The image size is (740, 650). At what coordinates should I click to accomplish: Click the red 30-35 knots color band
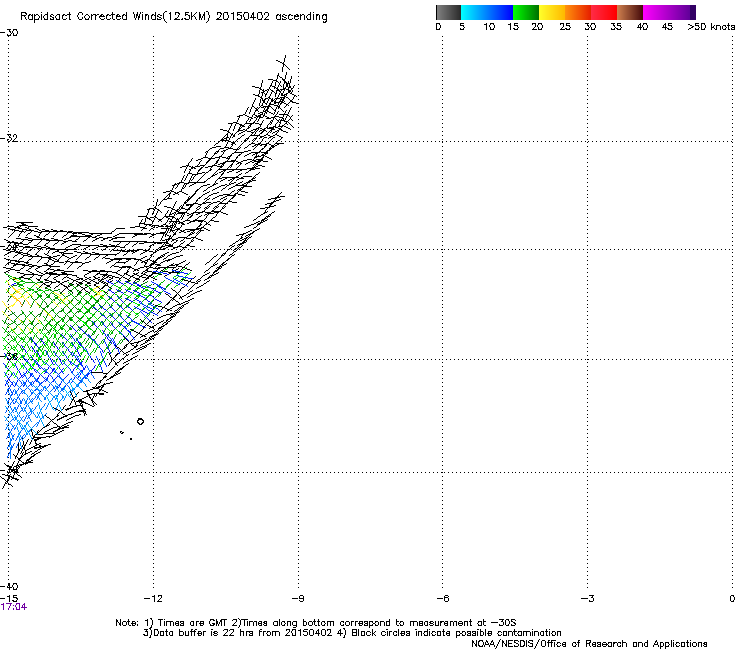tap(604, 12)
